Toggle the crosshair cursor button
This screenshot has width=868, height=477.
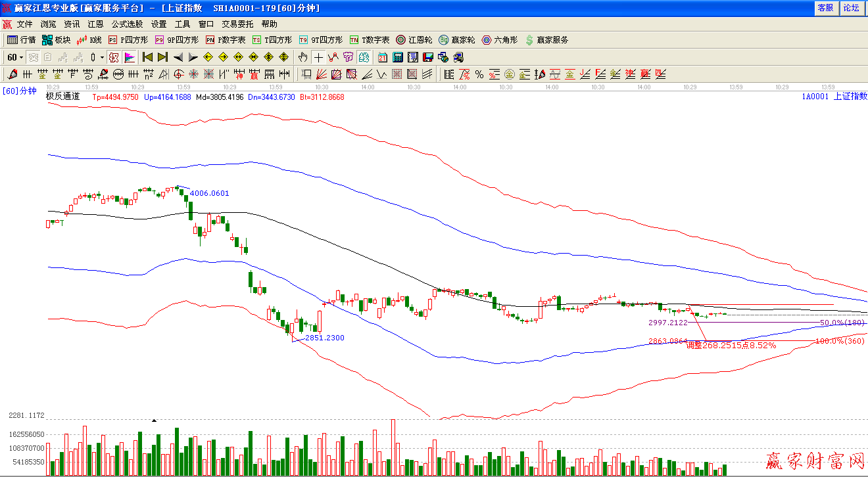click(x=318, y=57)
